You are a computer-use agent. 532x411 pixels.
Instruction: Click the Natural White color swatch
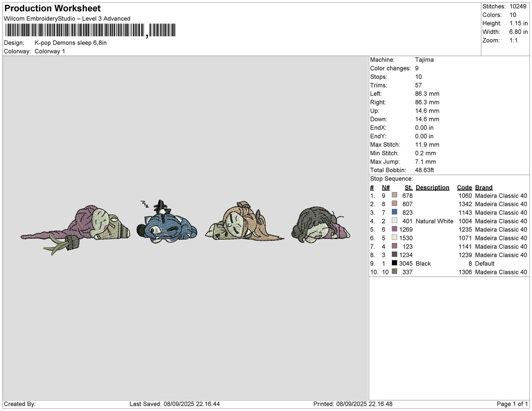(x=394, y=221)
